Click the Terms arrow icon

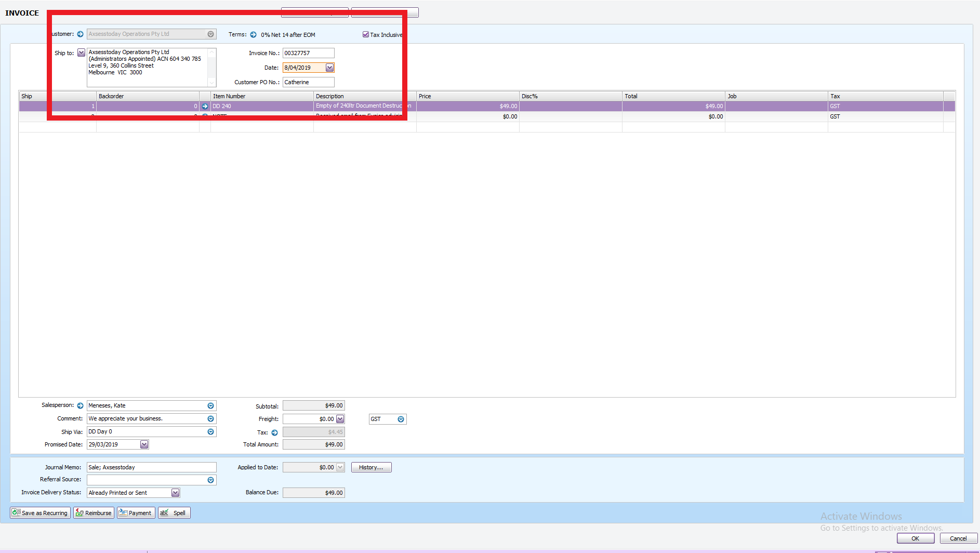pos(253,35)
